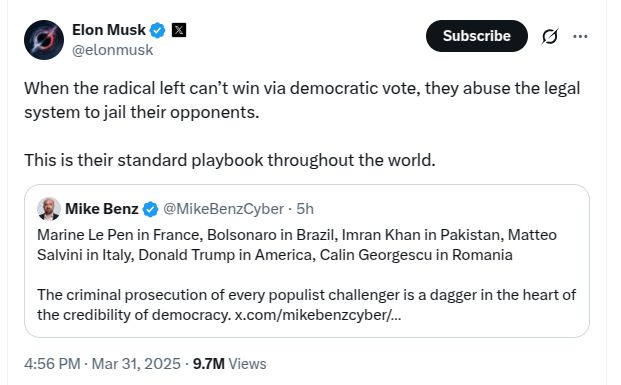Open the quoted post about Marine Le Pen
The width and height of the screenshot is (621, 385).
pyautogui.click(x=307, y=261)
